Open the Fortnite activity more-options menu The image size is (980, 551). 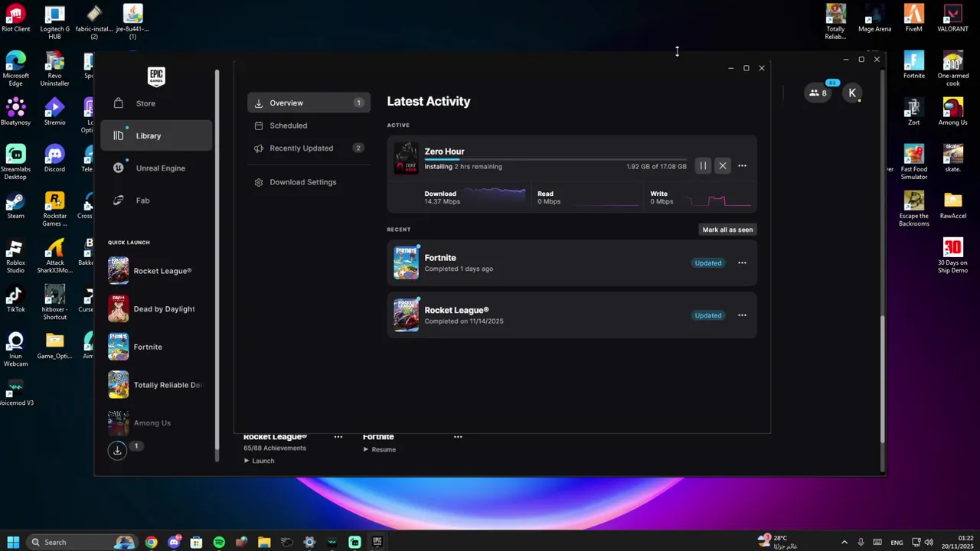tap(742, 262)
